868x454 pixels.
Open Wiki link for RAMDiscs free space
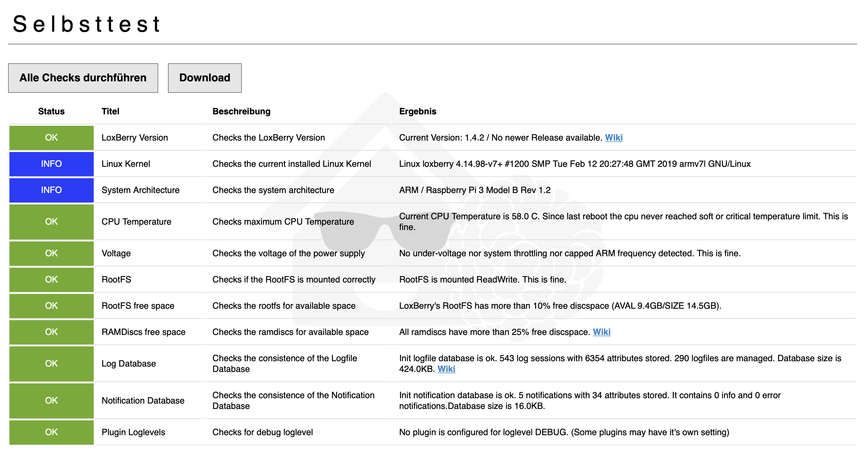click(x=601, y=332)
